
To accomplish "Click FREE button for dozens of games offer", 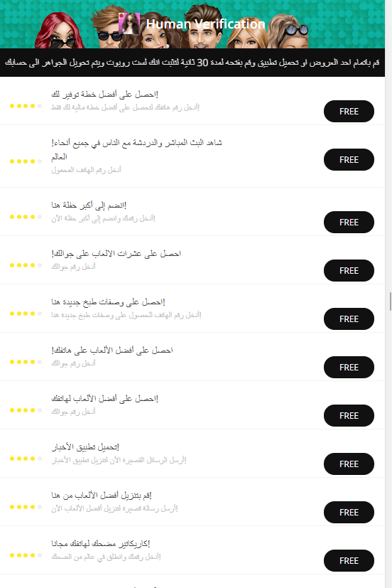I will pyautogui.click(x=349, y=271).
